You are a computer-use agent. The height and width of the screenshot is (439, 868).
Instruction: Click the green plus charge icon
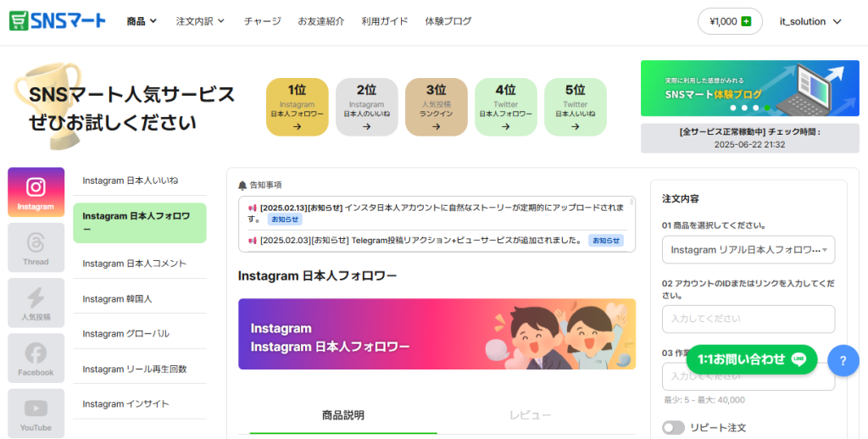pos(746,21)
